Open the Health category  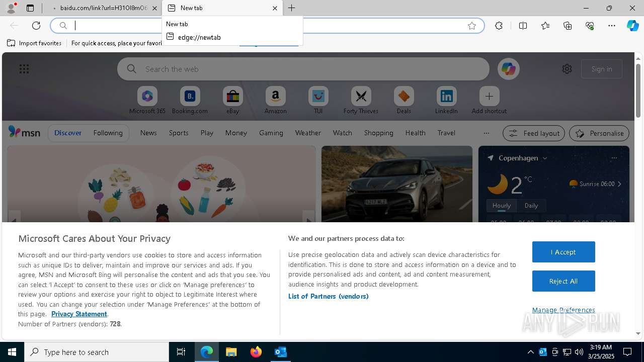point(415,133)
